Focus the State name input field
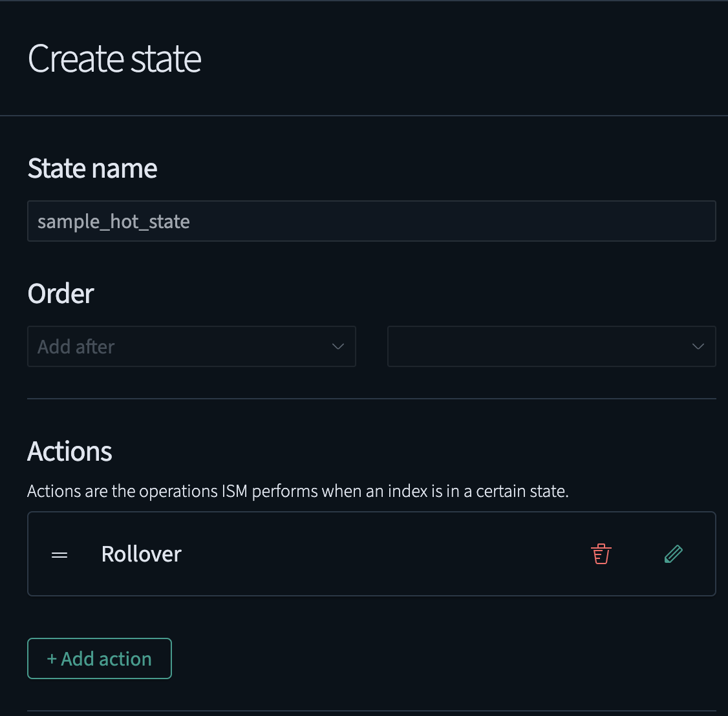 (x=453, y=221)
